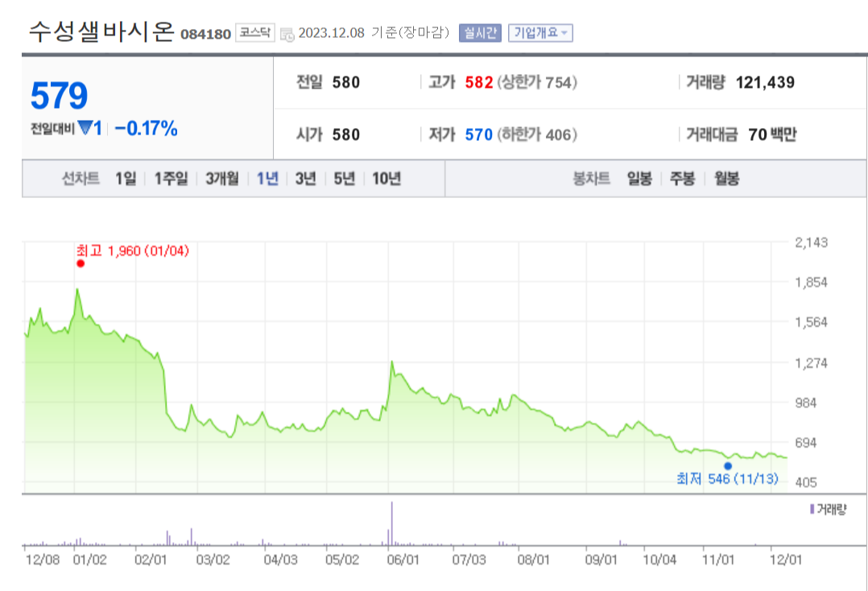Click the 거래대금 70 백만 value

coord(772,134)
